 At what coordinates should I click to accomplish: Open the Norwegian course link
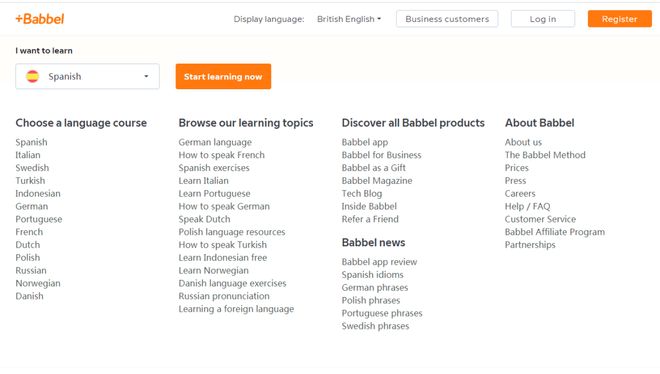pyautogui.click(x=38, y=284)
